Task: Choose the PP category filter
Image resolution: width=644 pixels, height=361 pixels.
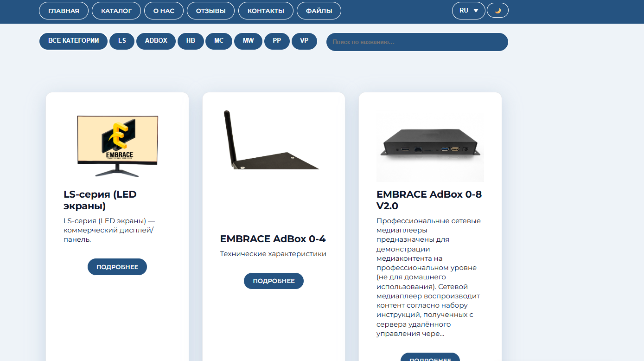Action: click(x=277, y=41)
